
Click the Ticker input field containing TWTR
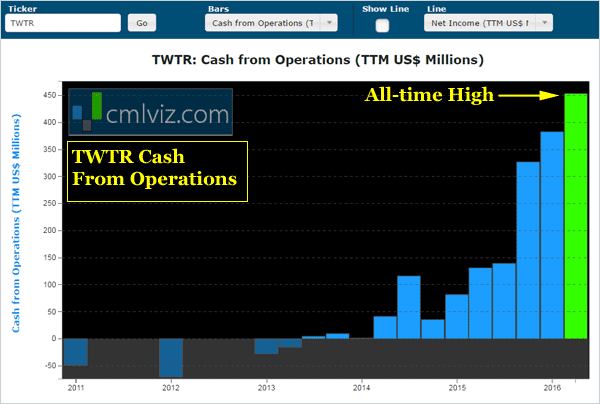pyautogui.click(x=63, y=23)
